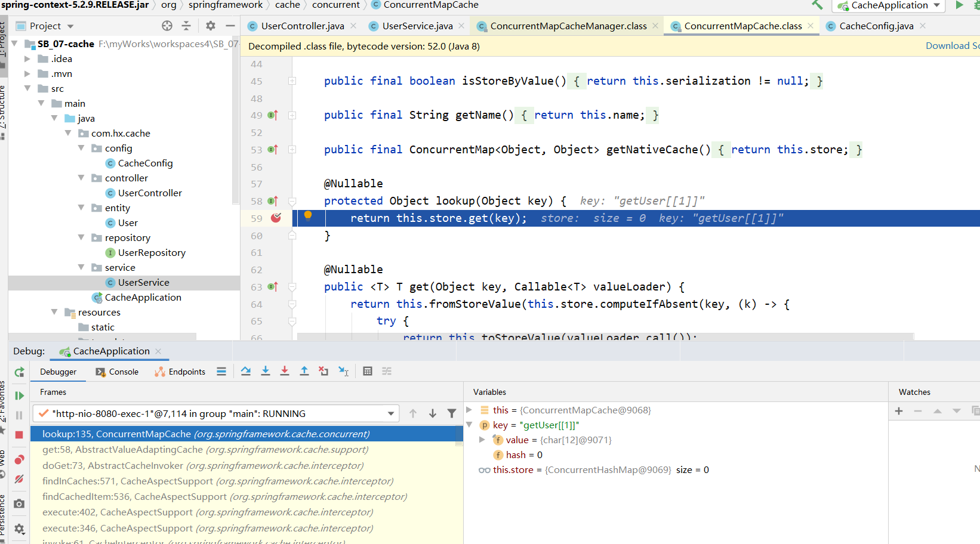Select the doGet:73 AbstractCacheInvoker frame
The image size is (980, 544).
tap(203, 465)
